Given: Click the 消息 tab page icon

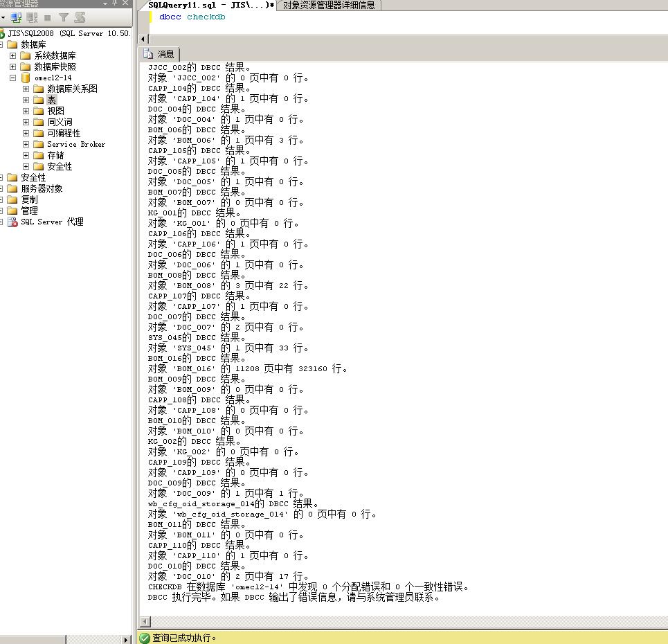Looking at the screenshot, I should [148, 54].
